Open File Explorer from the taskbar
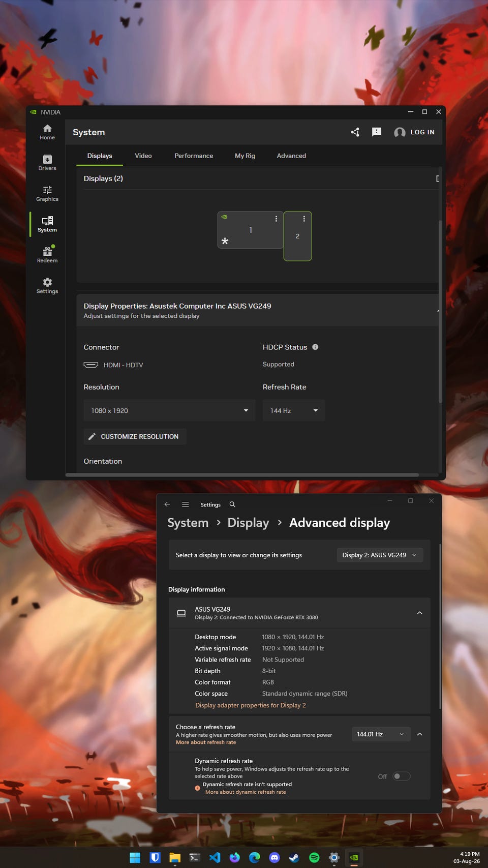This screenshot has height=868, width=488. click(x=175, y=858)
